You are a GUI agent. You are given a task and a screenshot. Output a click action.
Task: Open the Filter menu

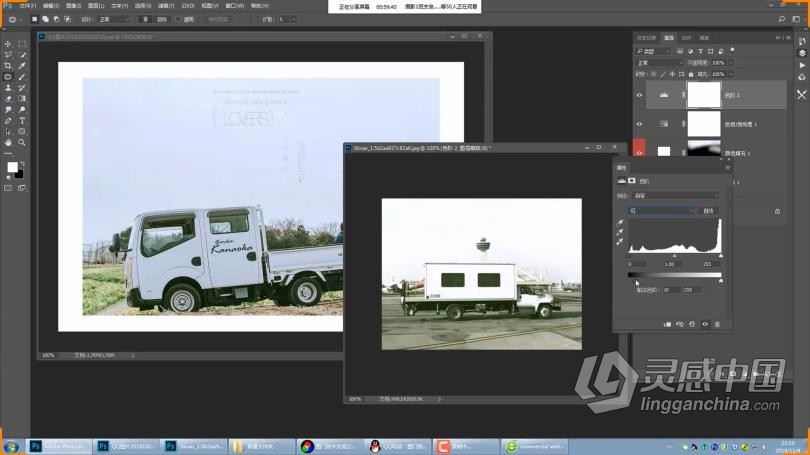pyautogui.click(x=166, y=6)
